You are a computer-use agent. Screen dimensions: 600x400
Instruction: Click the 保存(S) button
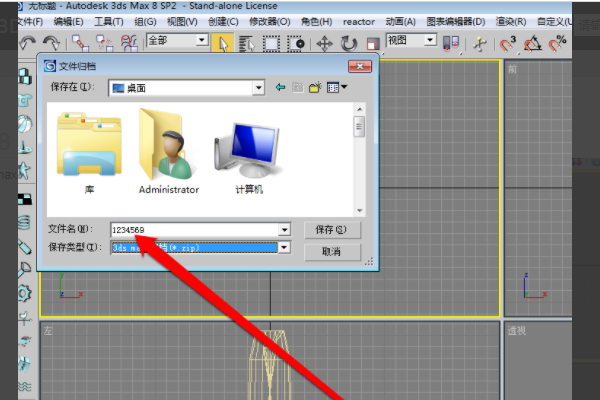tap(332, 230)
